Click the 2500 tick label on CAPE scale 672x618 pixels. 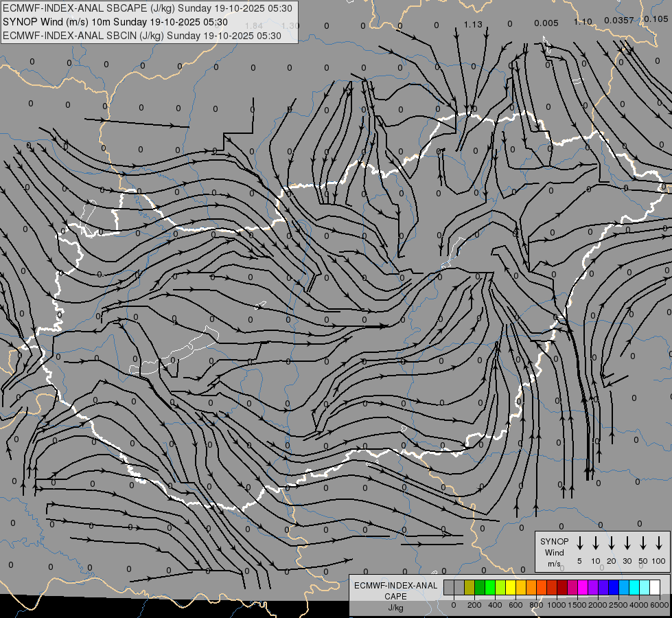618,605
